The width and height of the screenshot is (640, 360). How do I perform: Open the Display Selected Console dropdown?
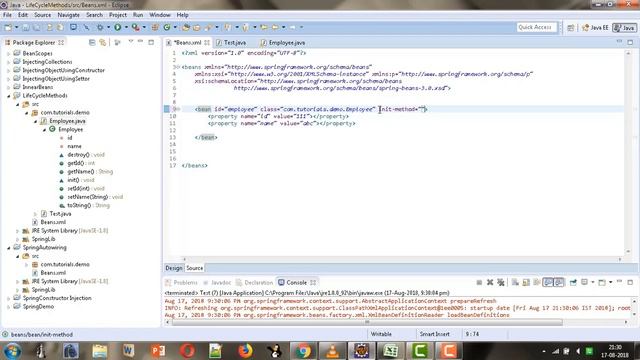pyautogui.click(x=593, y=282)
